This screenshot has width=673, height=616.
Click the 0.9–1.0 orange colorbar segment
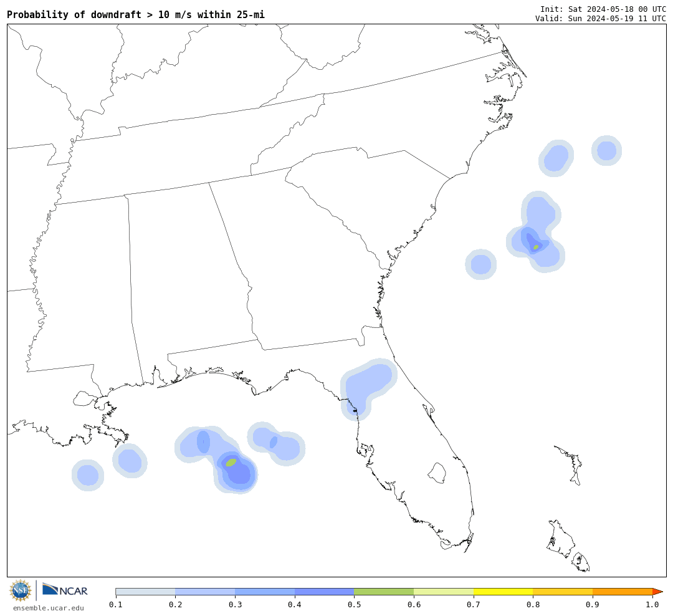click(623, 592)
